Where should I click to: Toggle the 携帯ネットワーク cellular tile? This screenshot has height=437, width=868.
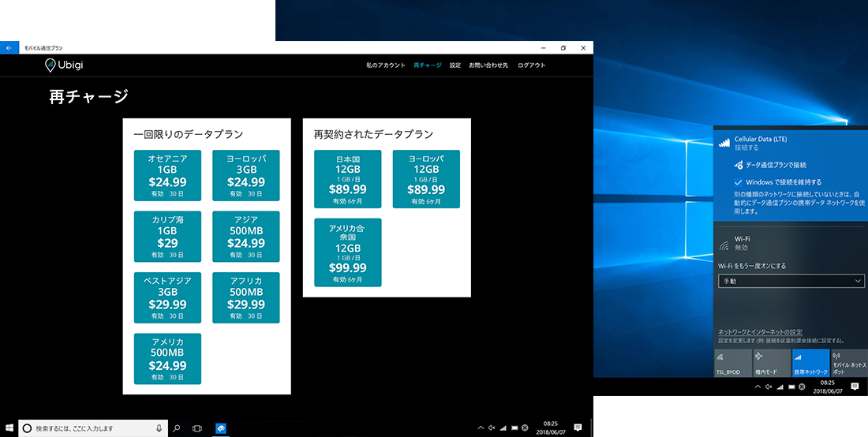810,363
